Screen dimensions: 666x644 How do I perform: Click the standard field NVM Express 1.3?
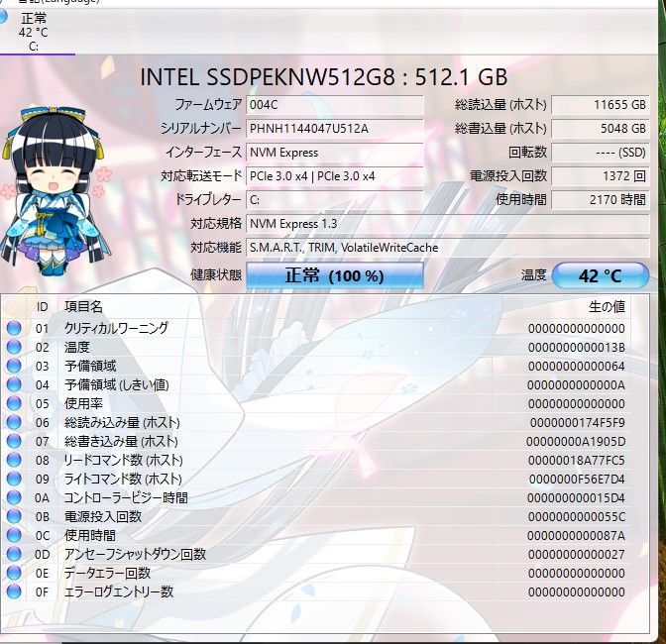448,224
